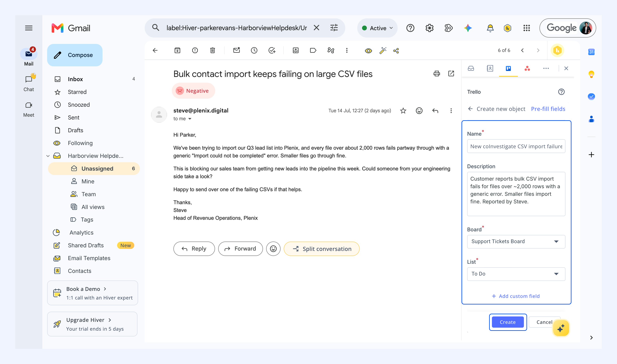Open the labels icon in toolbar
This screenshot has height=364, width=617.
pos(313,51)
